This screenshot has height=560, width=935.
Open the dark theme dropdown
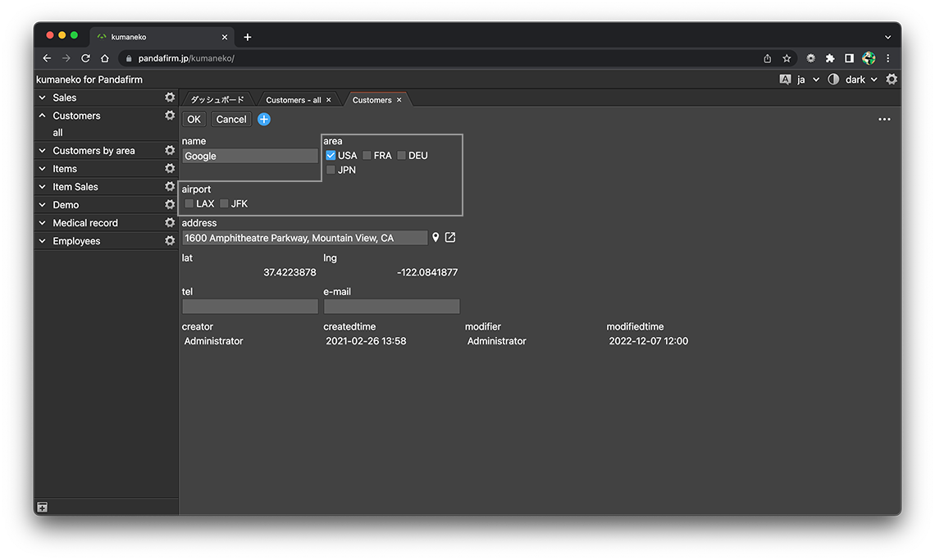point(861,80)
